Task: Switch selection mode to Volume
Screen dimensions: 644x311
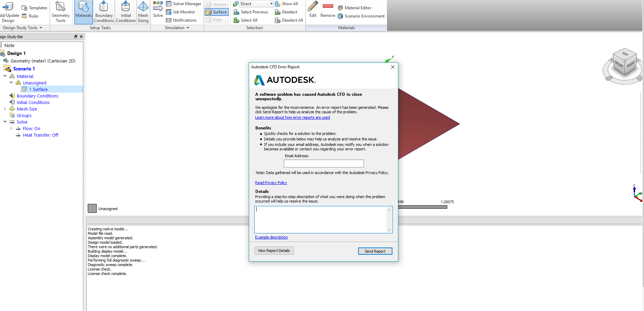Action: click(217, 4)
